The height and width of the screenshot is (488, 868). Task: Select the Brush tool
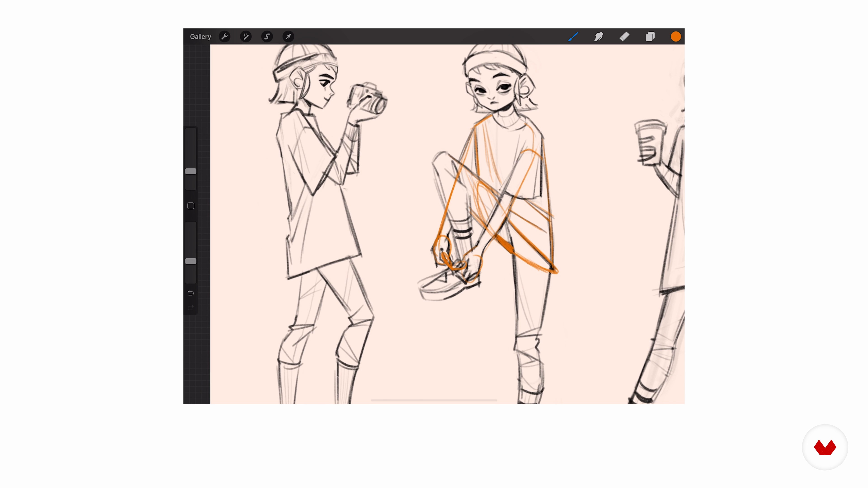573,37
